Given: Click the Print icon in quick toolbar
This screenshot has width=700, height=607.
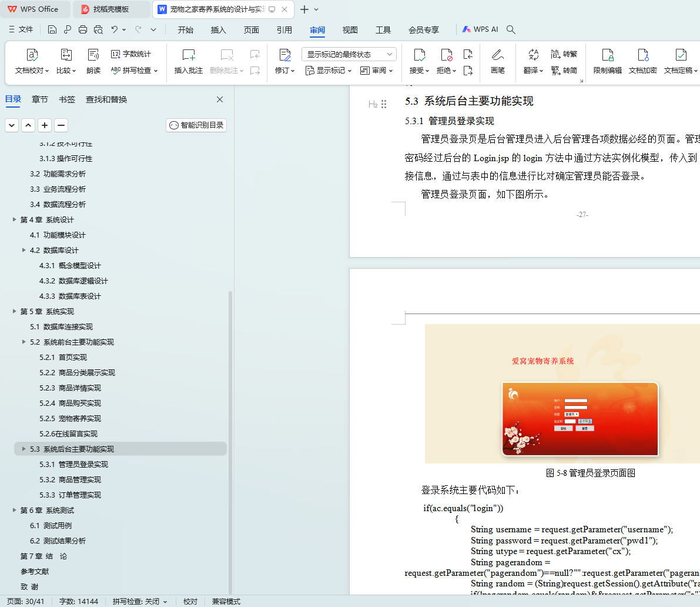Looking at the screenshot, I should (83, 29).
